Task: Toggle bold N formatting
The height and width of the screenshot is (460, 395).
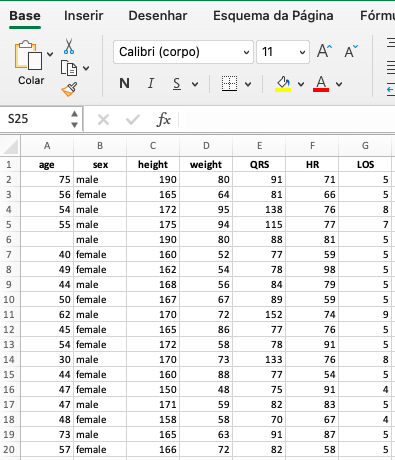Action: [x=124, y=83]
